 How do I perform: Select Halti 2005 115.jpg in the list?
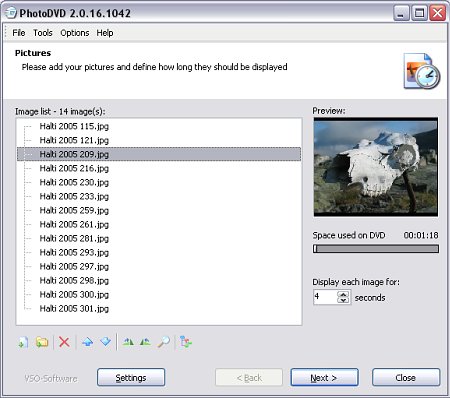coord(74,126)
